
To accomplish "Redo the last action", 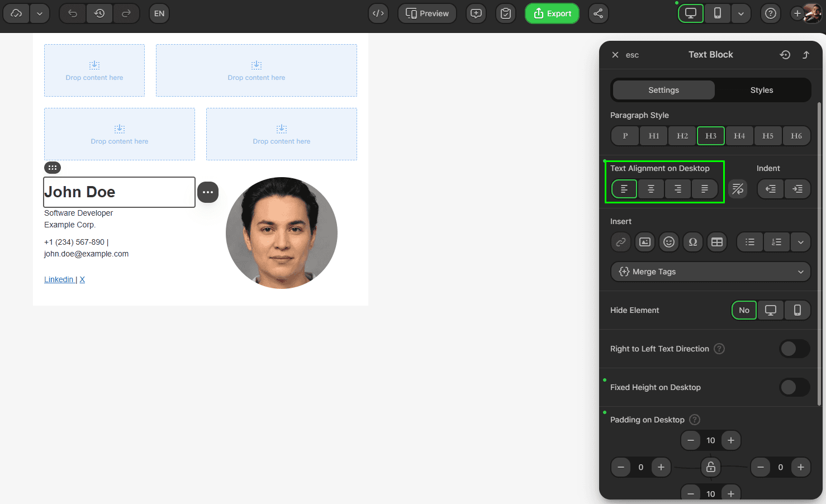I will pos(126,13).
